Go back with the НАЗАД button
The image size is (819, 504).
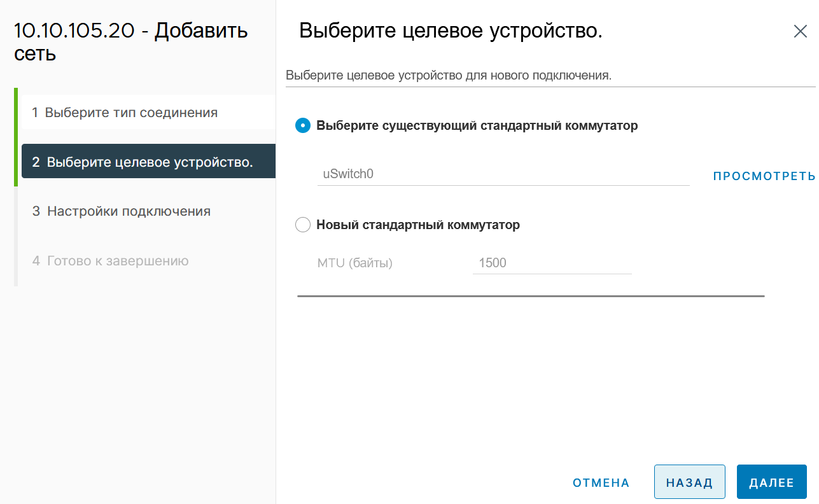coord(690,482)
